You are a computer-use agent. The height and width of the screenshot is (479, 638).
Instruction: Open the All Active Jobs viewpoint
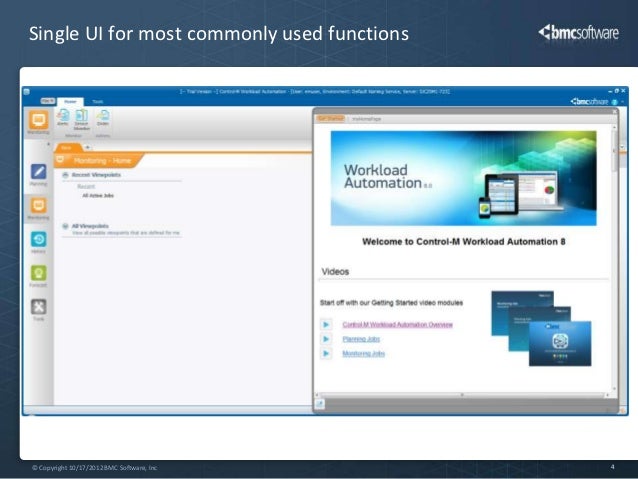(x=98, y=196)
